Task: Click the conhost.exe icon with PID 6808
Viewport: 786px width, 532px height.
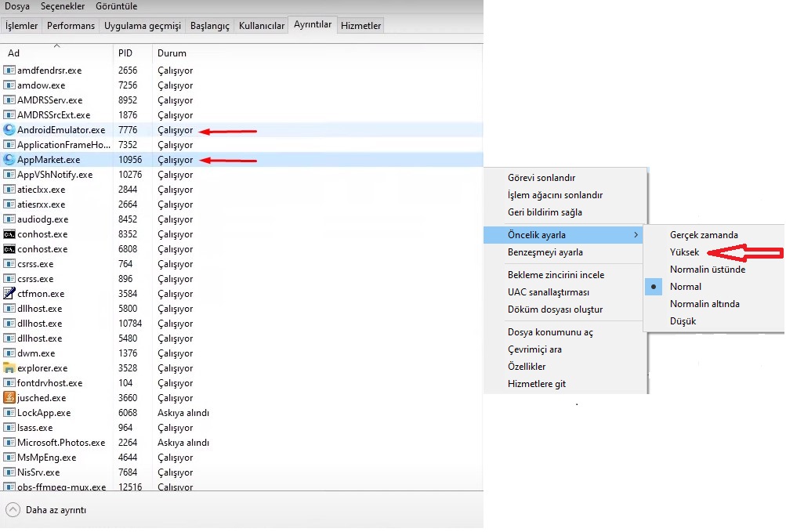Action: click(9, 248)
